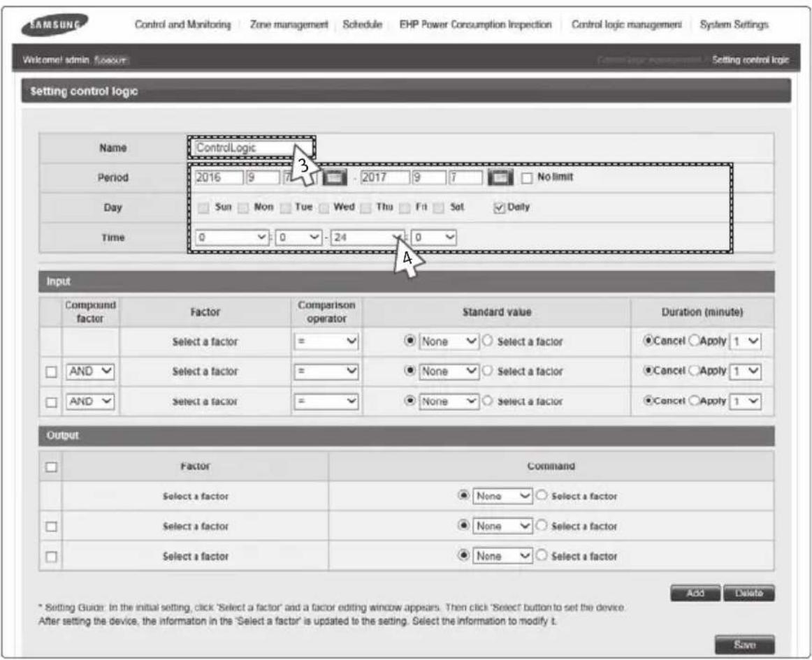Open first input row duration minute dropdown
The height and width of the screenshot is (660, 812).
click(745, 342)
